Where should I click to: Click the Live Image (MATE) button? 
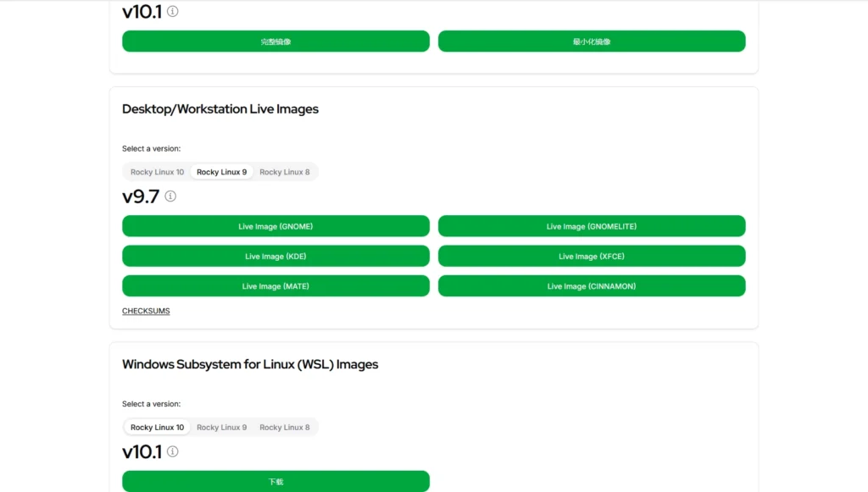tap(275, 286)
